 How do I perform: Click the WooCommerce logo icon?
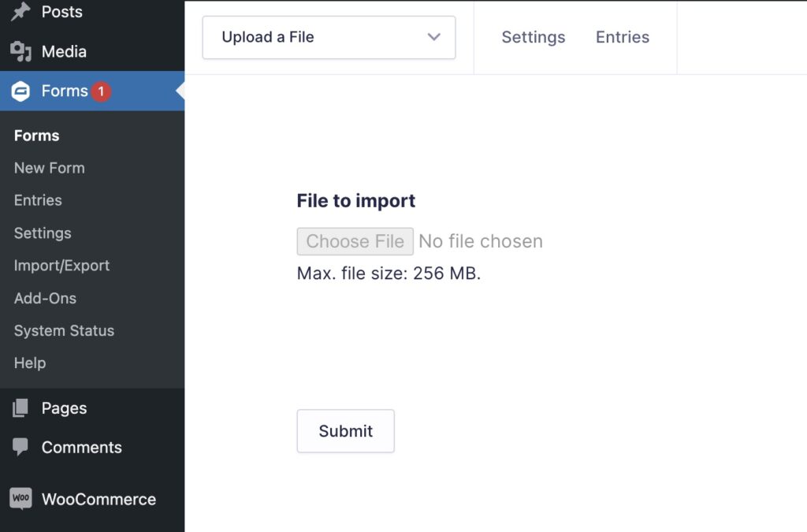pos(21,498)
